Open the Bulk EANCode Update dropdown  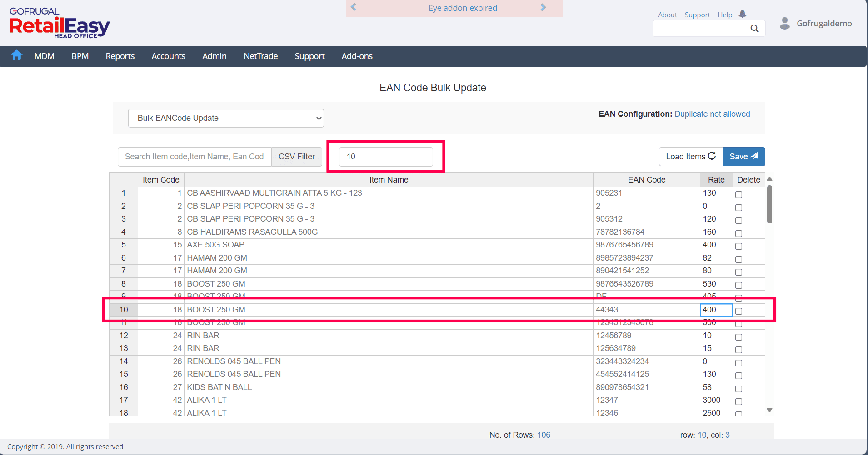pos(226,118)
